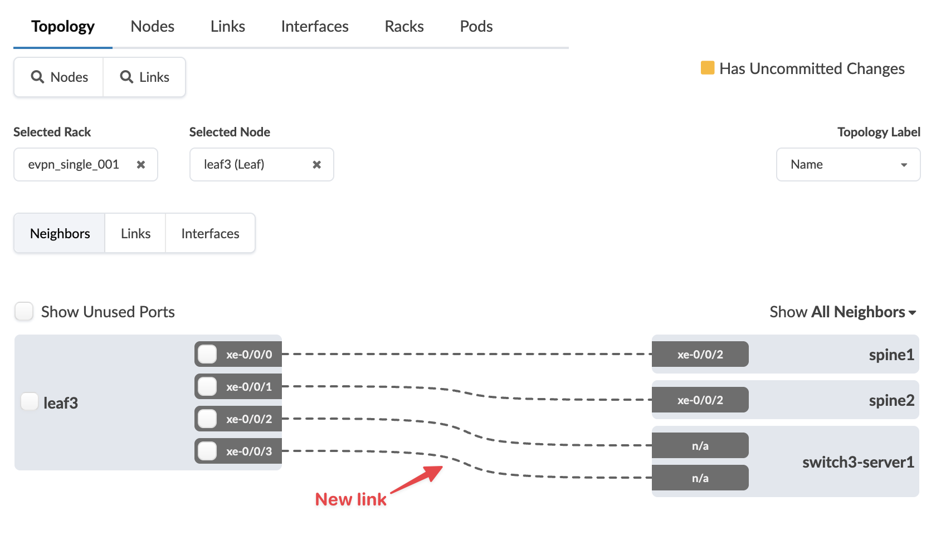
Task: Enable the Show Unused Ports checkbox
Action: point(24,312)
